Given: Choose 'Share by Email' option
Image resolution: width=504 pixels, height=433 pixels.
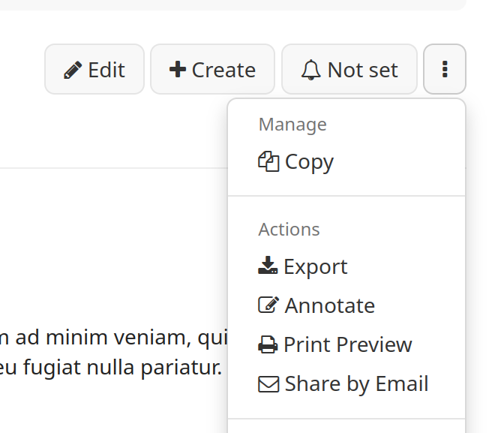Looking at the screenshot, I should click(x=356, y=383).
